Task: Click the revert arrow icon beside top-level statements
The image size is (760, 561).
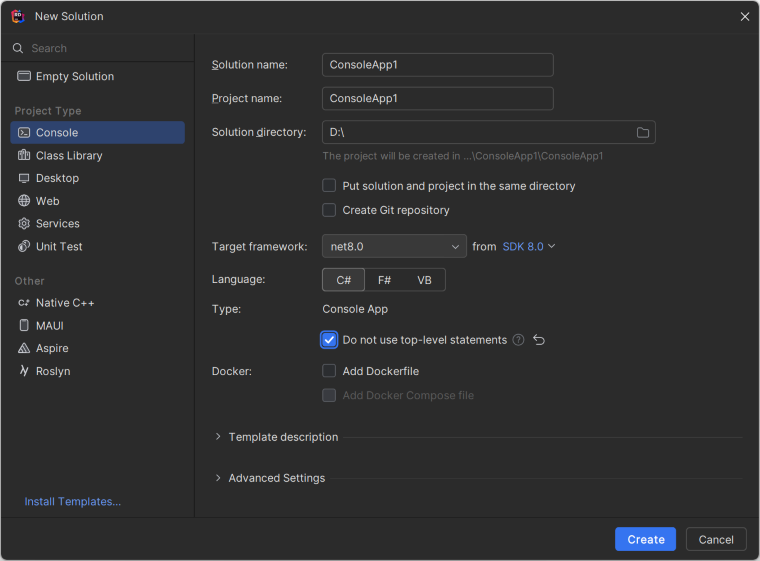Action: point(539,340)
